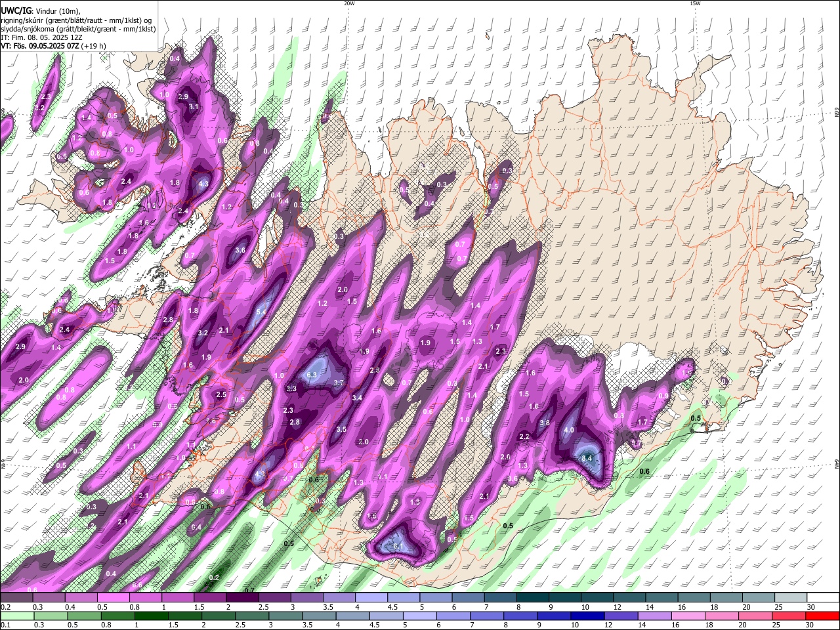The image size is (840, 630).
Task: Click the 'slydda/snjókoma' legend description line
Action: 78,29
